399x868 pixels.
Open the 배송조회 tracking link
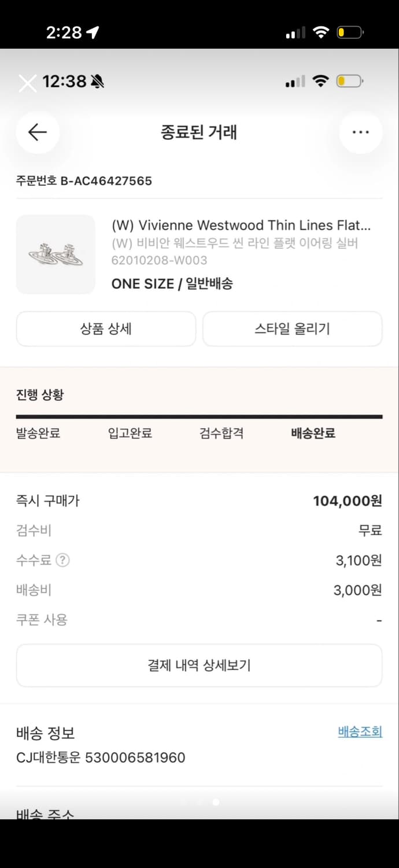(x=360, y=731)
